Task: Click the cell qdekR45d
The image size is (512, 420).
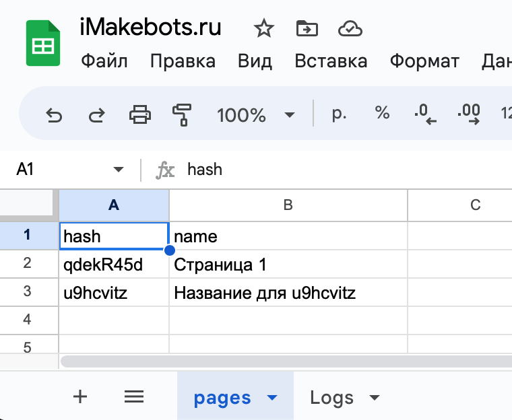Action: 114,264
